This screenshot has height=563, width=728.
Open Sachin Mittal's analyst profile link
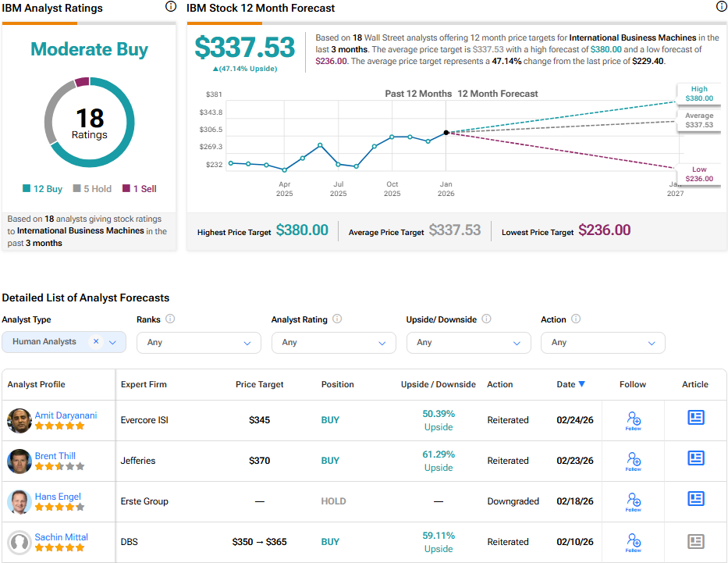61,537
